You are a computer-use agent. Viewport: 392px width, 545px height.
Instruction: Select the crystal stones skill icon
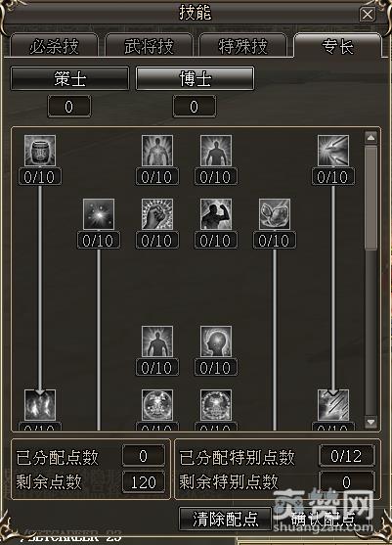[x=275, y=214]
